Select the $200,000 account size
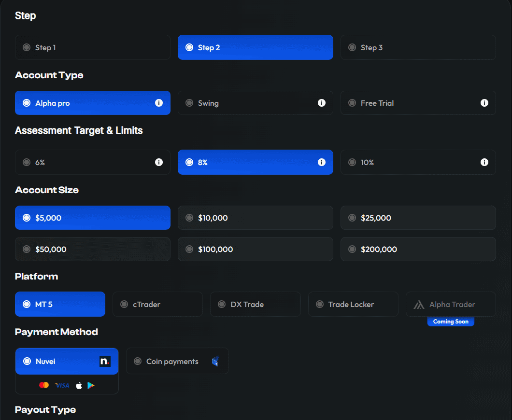 tap(418, 249)
